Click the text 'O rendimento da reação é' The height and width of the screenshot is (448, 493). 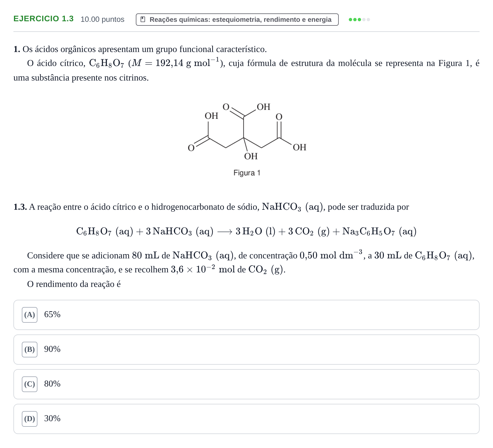[74, 284]
